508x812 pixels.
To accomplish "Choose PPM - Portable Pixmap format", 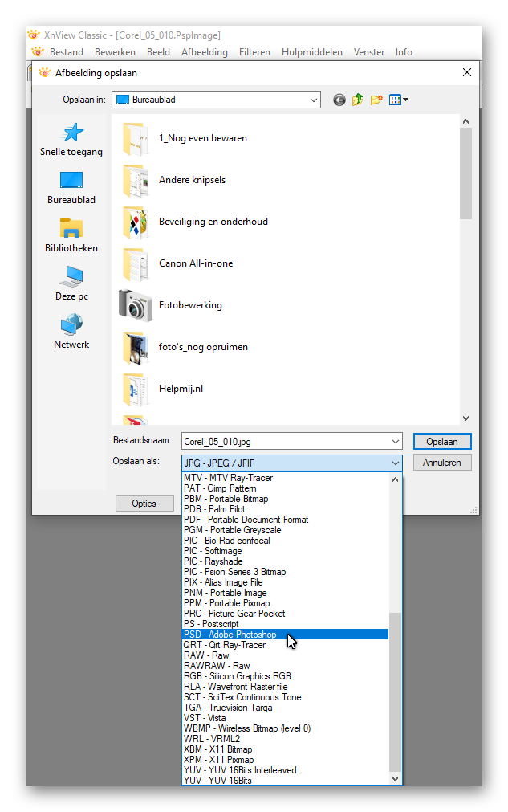I will click(x=286, y=603).
